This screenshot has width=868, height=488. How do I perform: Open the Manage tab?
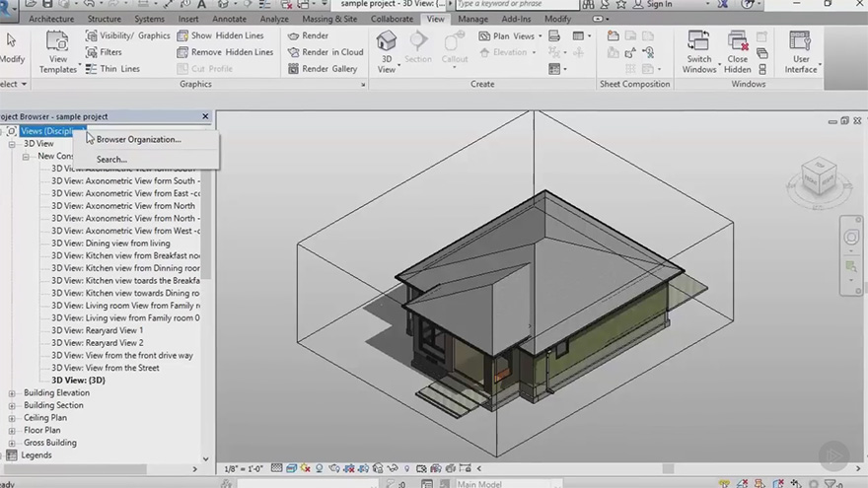[x=472, y=19]
